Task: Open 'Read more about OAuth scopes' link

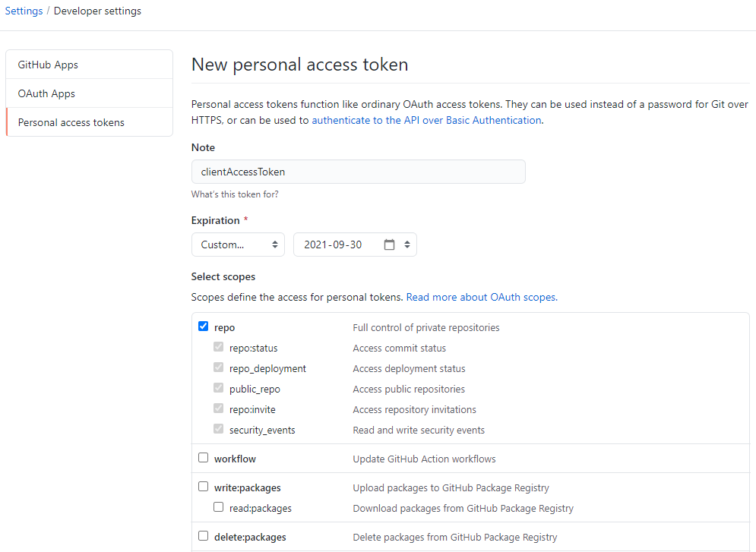Action: tap(482, 297)
